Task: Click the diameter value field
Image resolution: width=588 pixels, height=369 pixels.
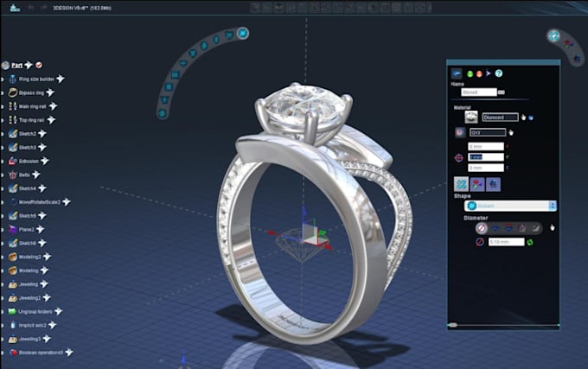Action: coord(506,242)
